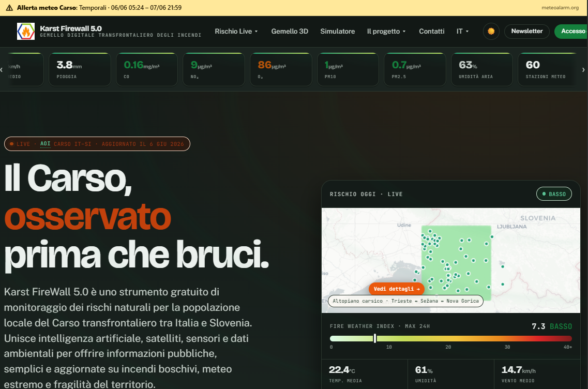Click the Ljubljana label on map

512,227
